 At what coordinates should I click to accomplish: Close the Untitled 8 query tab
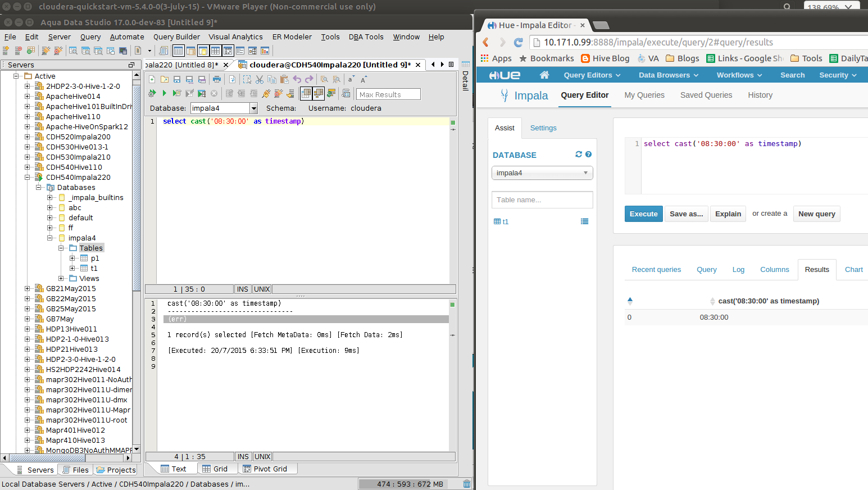[226, 65]
